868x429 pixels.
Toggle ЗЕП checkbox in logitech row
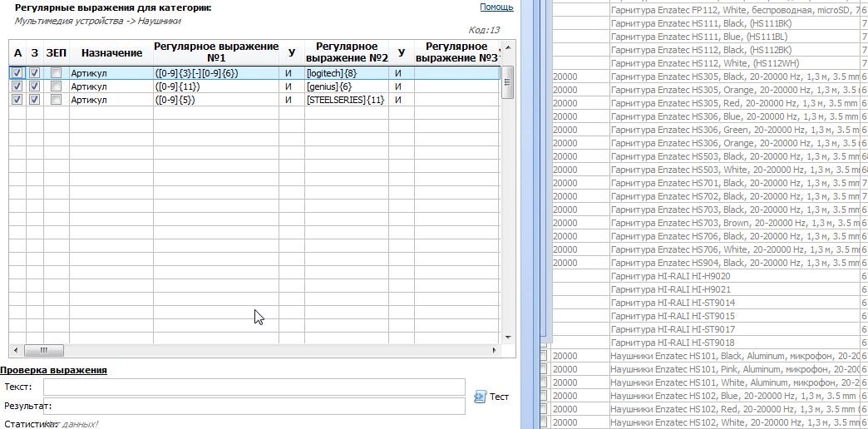pos(56,73)
